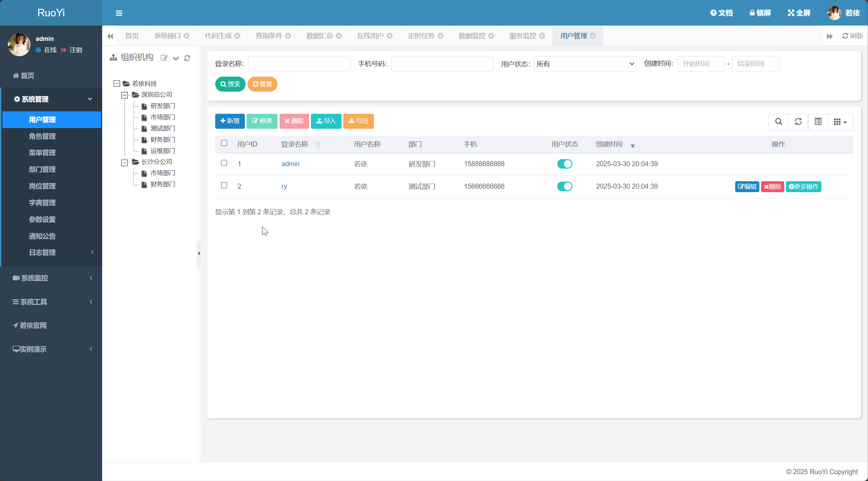Open the 用户状态 dropdown
868x481 pixels.
pyautogui.click(x=585, y=64)
